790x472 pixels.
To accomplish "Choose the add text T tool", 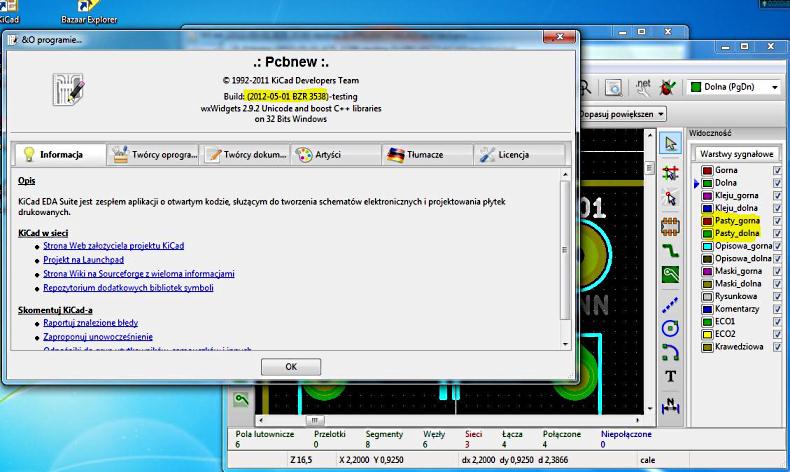I will click(x=670, y=376).
